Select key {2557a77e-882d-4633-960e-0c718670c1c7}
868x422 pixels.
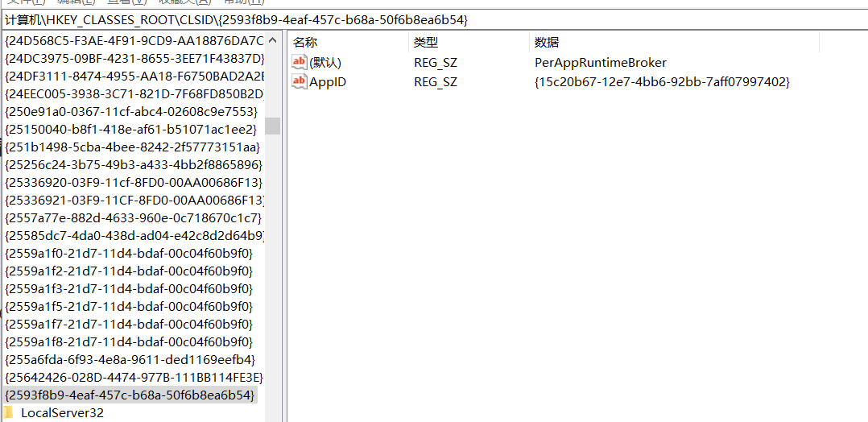pos(133,218)
